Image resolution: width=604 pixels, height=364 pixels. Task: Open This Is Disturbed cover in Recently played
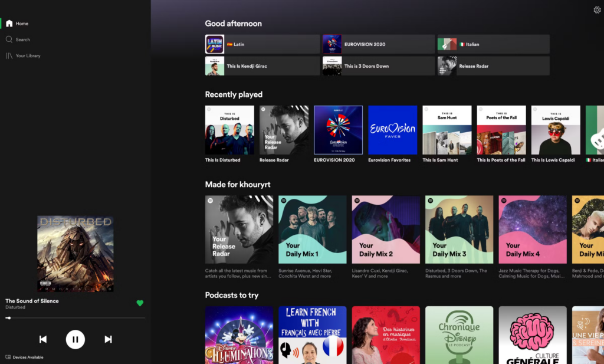229,130
